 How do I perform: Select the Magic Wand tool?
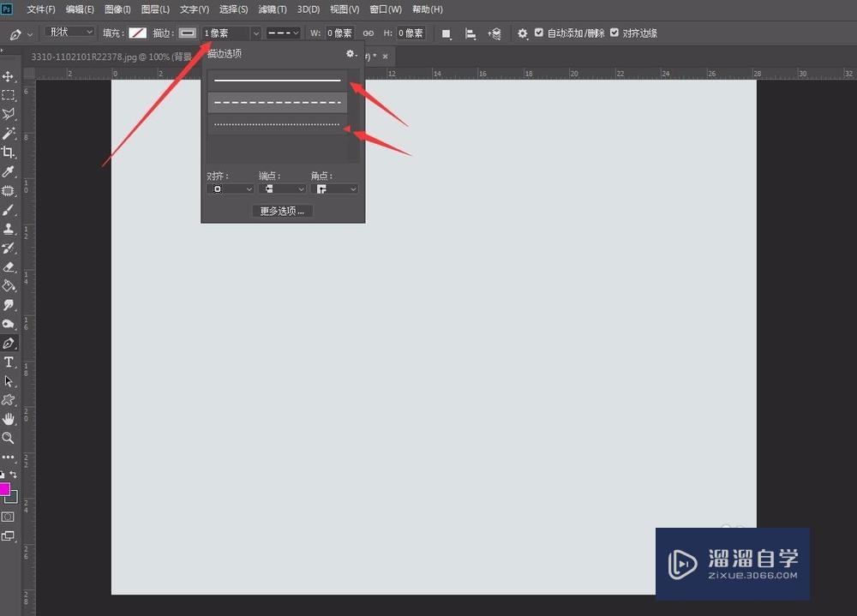(9, 134)
